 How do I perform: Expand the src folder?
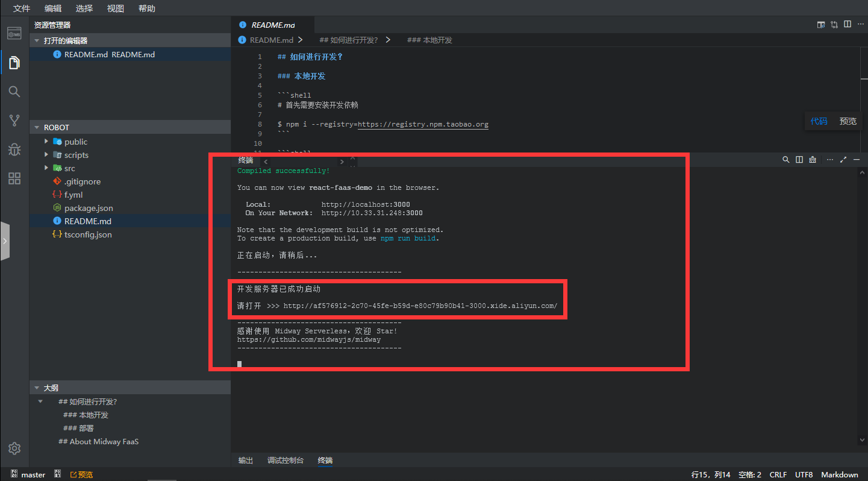click(46, 168)
